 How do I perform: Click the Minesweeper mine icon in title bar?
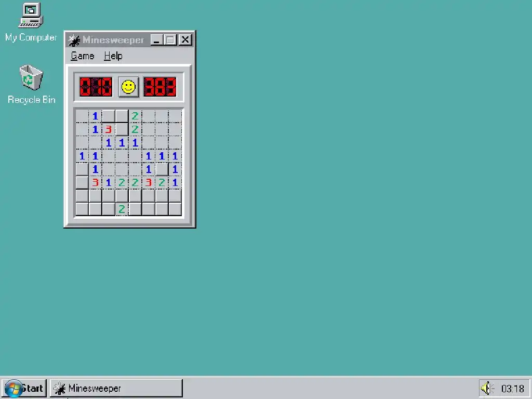click(74, 40)
